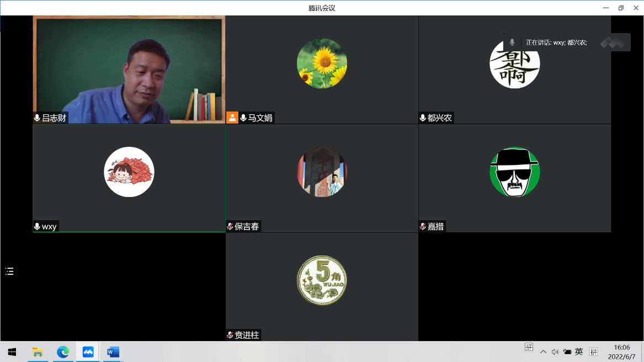This screenshot has height=362, width=644.
Task: Show hidden system tray icons
Action: 543,352
